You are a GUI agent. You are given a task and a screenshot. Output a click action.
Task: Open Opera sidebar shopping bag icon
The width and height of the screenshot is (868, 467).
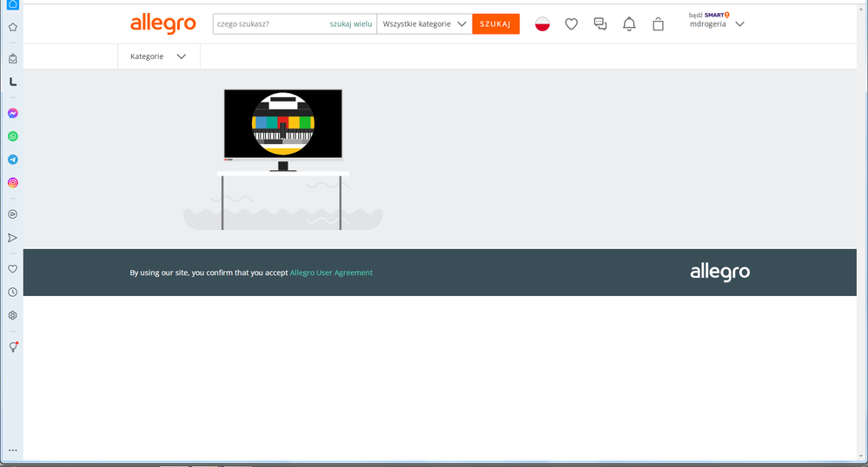(13, 59)
